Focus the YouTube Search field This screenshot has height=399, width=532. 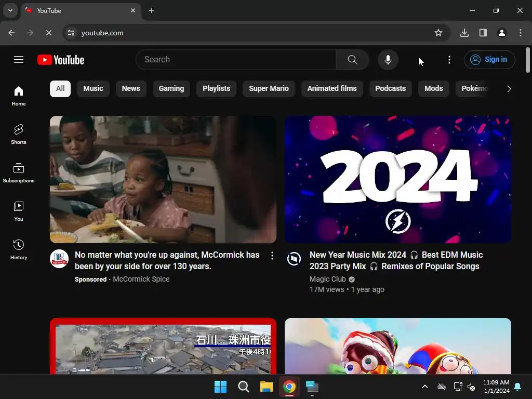(x=236, y=60)
